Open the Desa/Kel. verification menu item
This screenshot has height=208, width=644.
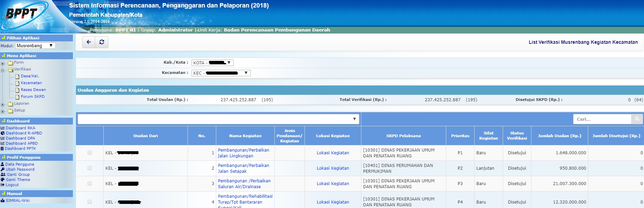pyautogui.click(x=30, y=76)
